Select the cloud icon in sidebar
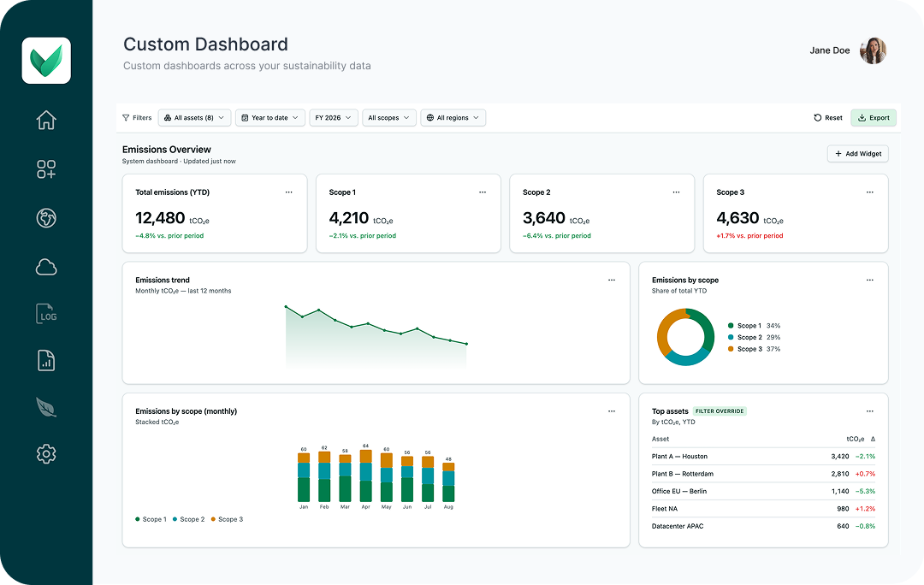This screenshot has height=585, width=924. pyautogui.click(x=46, y=267)
